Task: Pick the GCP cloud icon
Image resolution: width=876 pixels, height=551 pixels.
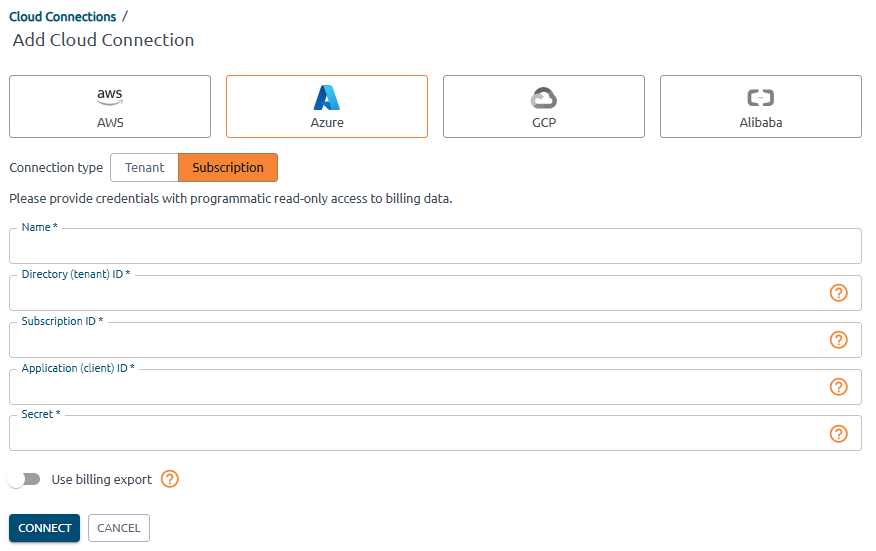Action: (543, 98)
